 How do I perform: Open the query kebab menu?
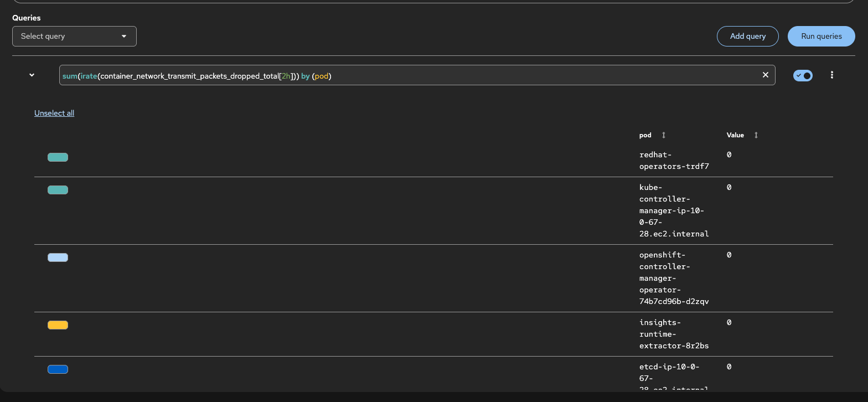click(x=831, y=75)
